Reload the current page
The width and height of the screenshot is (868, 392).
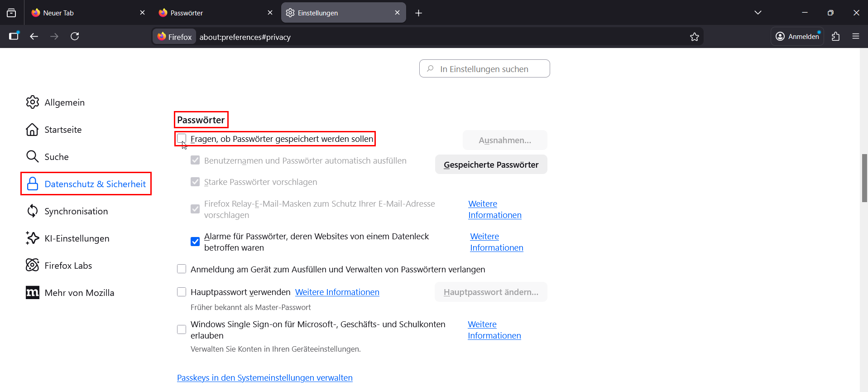75,36
